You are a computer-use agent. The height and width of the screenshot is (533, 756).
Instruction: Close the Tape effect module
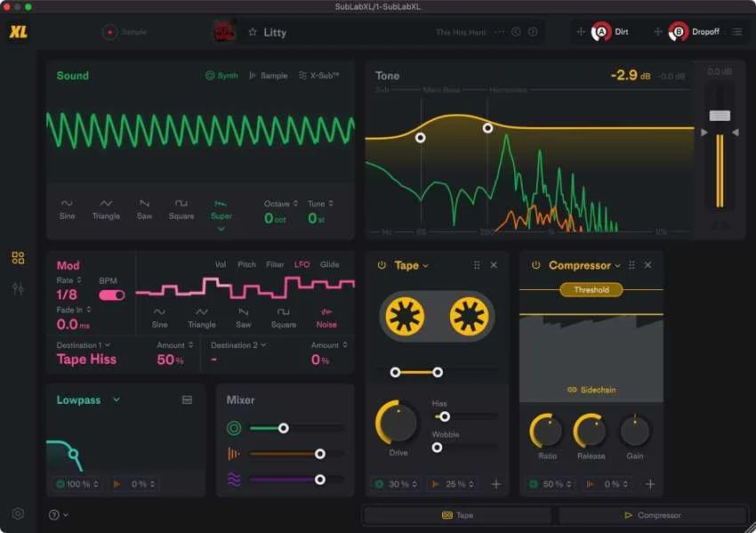494,265
